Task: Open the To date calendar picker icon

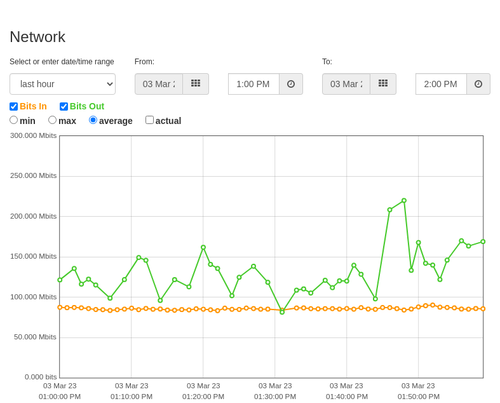Action: tap(383, 84)
